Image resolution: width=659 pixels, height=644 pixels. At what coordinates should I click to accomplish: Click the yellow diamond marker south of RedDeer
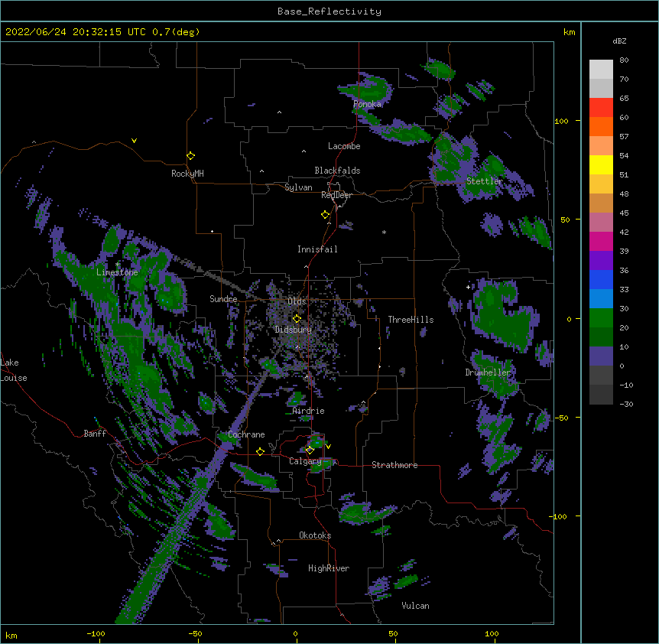(x=326, y=215)
